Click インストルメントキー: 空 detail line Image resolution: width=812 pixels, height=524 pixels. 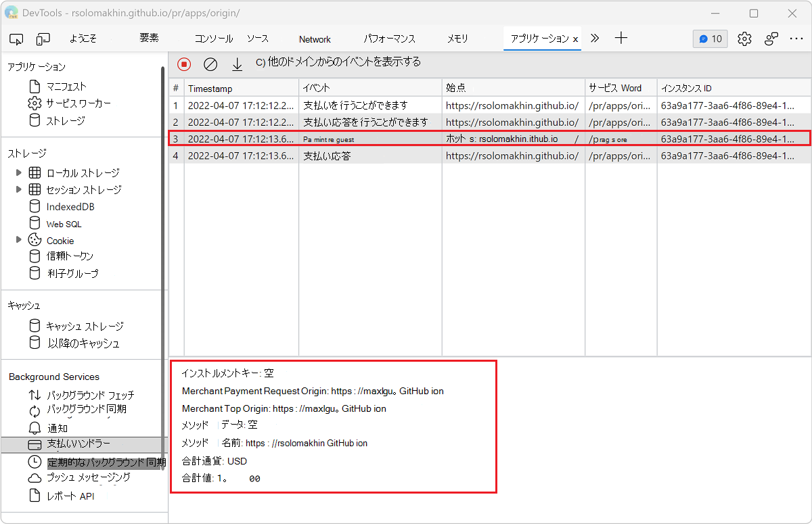coord(228,373)
